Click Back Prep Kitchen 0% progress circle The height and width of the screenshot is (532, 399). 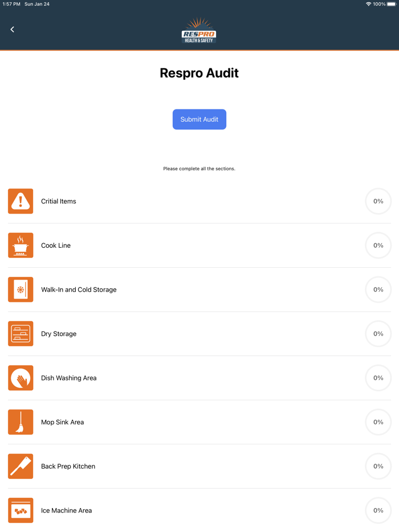pos(378,466)
